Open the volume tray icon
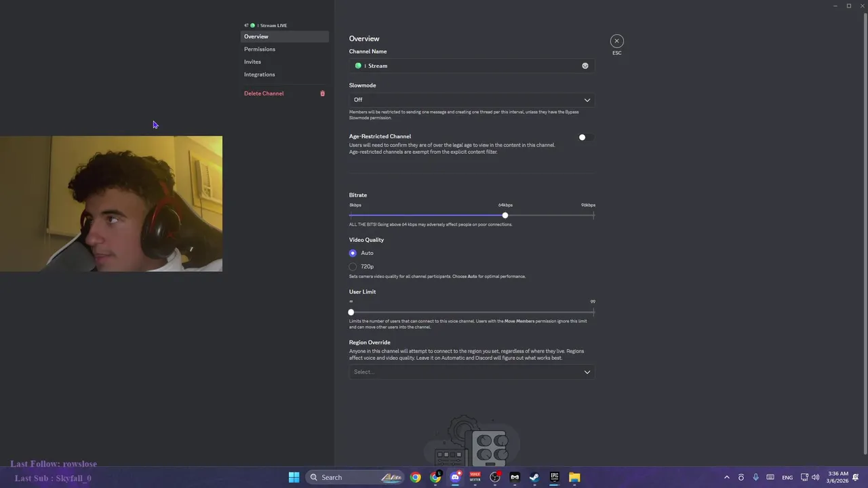868x488 pixels. (815, 477)
